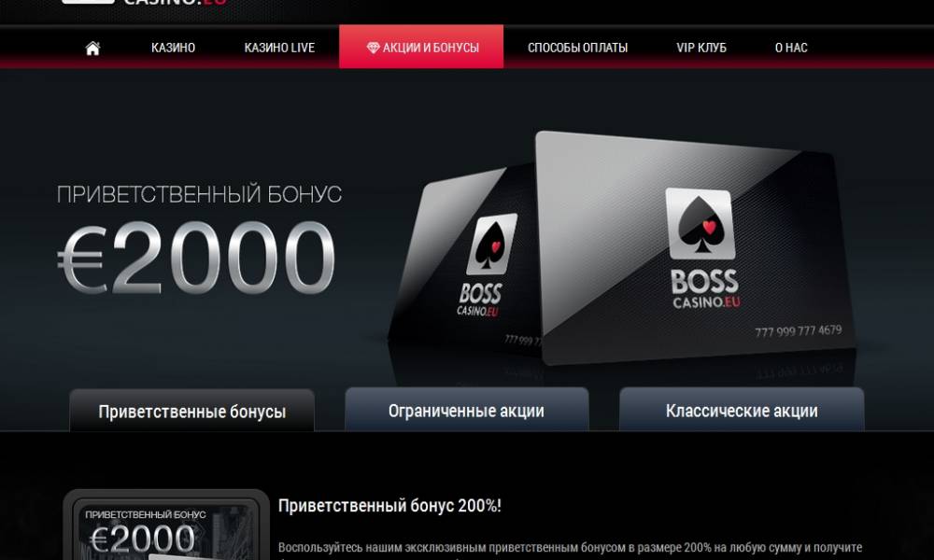Viewport: 934px width, 560px height.
Task: Click the Приветственный бонус banner title text
Action: pyautogui.click(x=199, y=194)
